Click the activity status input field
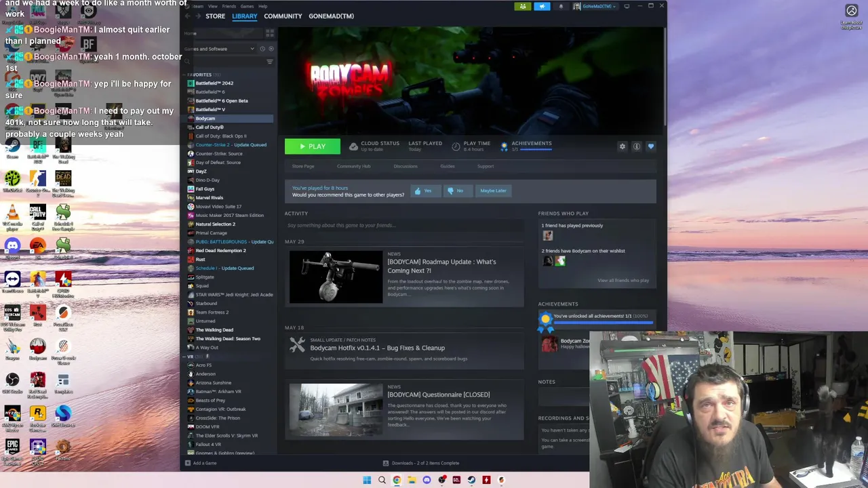 point(404,225)
